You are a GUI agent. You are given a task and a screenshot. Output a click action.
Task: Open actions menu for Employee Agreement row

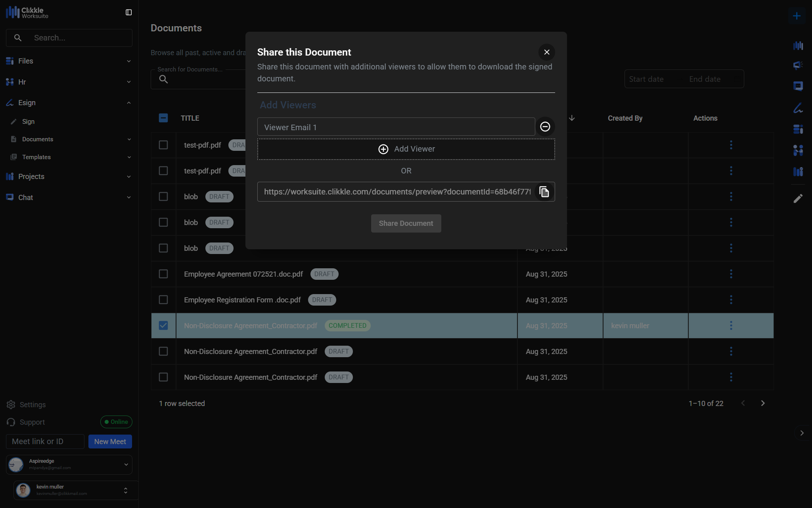(731, 274)
